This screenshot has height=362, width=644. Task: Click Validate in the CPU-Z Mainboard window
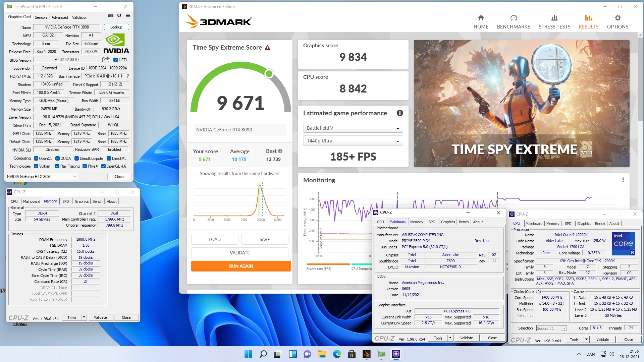467,338
